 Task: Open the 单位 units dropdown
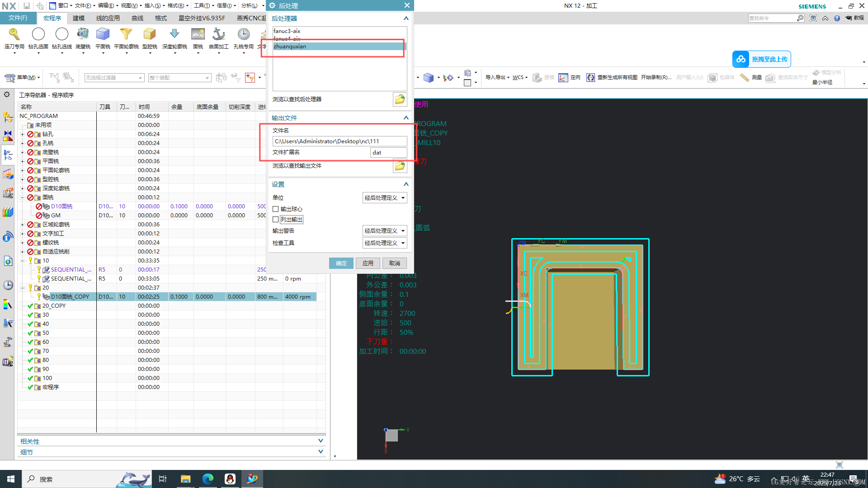coord(385,198)
